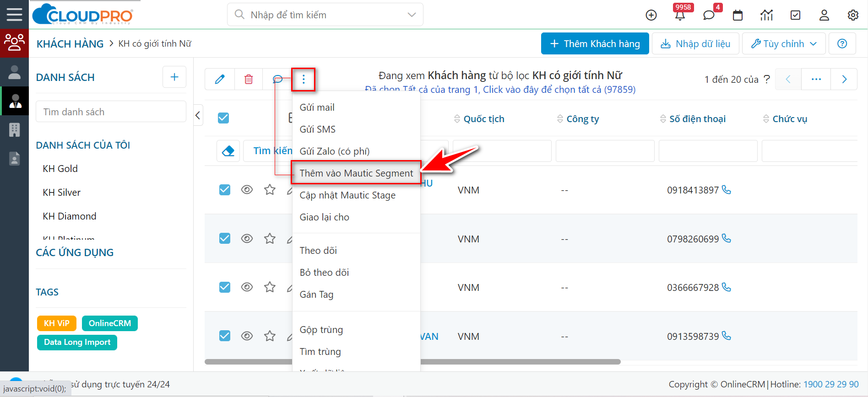Open the settings gear icon

pos(853,15)
